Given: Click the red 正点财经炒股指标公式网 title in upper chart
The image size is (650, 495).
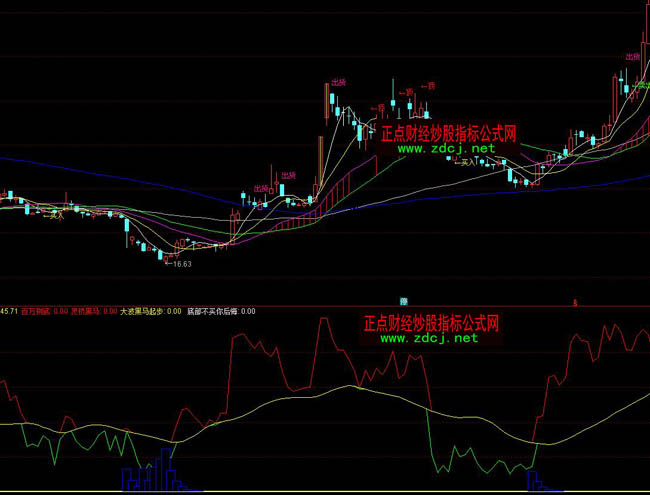Looking at the screenshot, I should tap(448, 132).
